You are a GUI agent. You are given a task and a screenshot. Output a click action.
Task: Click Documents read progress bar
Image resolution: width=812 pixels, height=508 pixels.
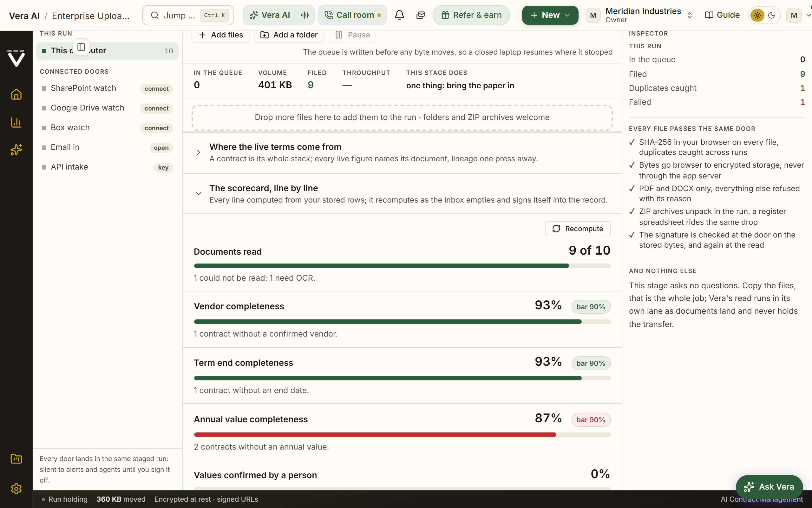[402, 266]
